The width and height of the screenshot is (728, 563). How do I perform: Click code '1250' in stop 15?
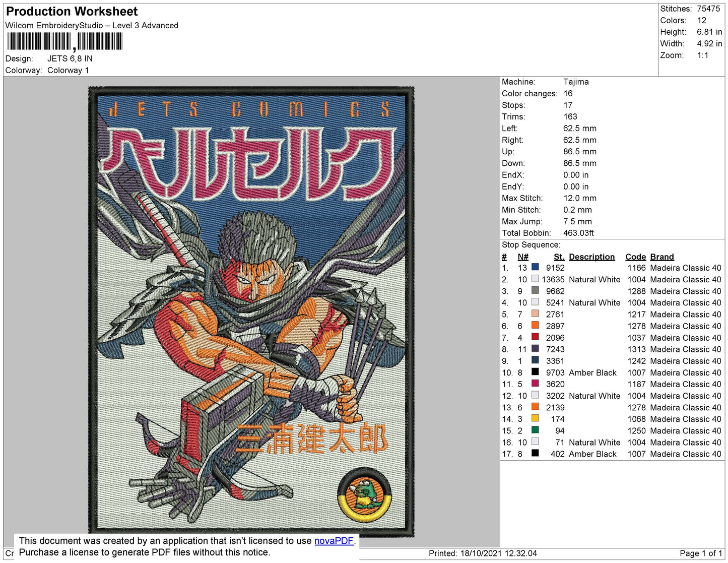tap(636, 430)
